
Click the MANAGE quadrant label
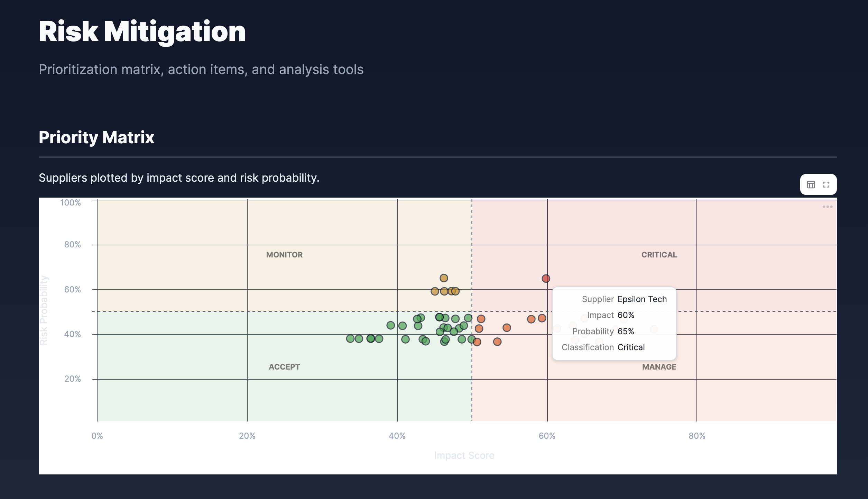pyautogui.click(x=659, y=367)
